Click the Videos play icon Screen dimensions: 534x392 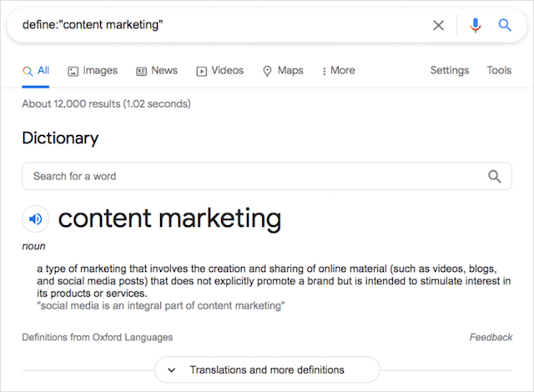pyautogui.click(x=201, y=71)
